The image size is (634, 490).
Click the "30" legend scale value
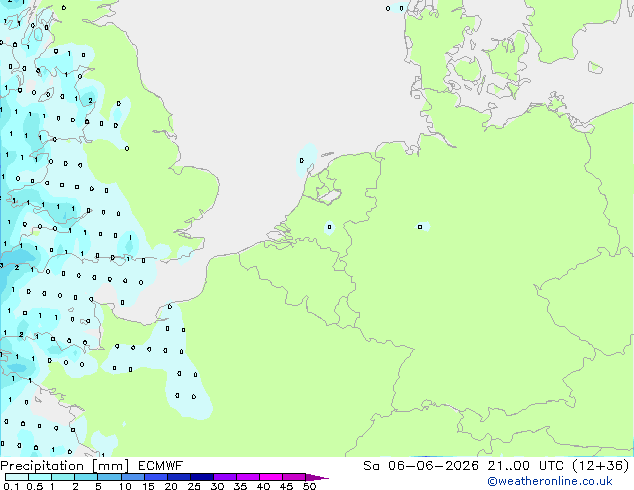tap(217, 486)
